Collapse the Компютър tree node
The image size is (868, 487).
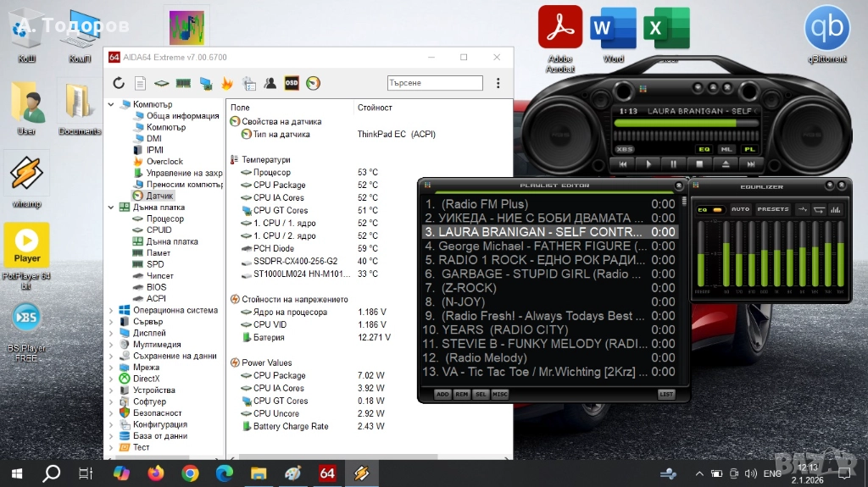(111, 104)
